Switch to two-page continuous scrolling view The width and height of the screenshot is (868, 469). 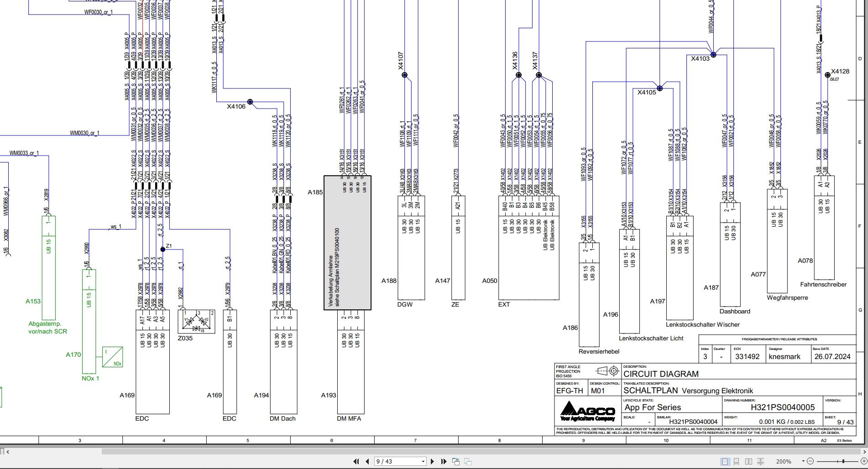click(760, 461)
